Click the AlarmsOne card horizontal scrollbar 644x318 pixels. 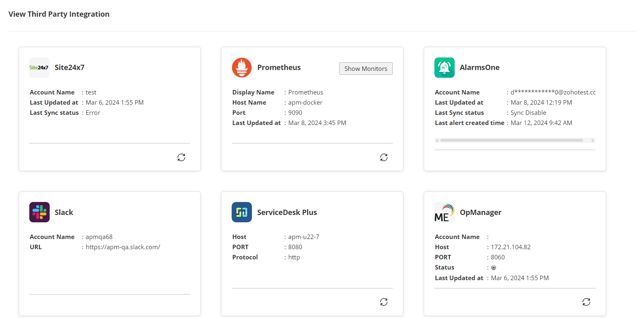point(511,140)
